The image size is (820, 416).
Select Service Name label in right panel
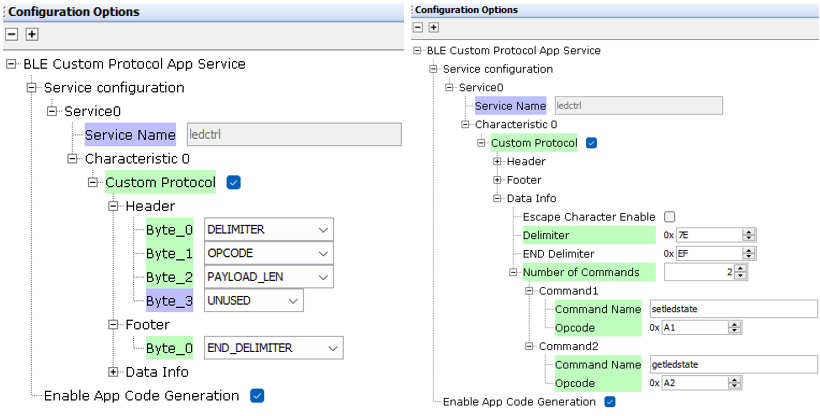pos(510,106)
